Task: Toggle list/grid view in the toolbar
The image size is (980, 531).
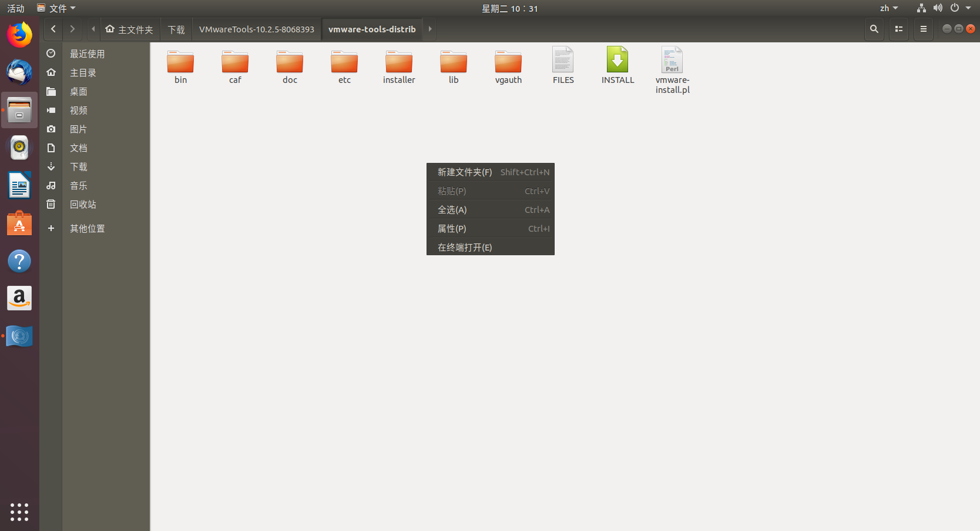Action: click(899, 29)
